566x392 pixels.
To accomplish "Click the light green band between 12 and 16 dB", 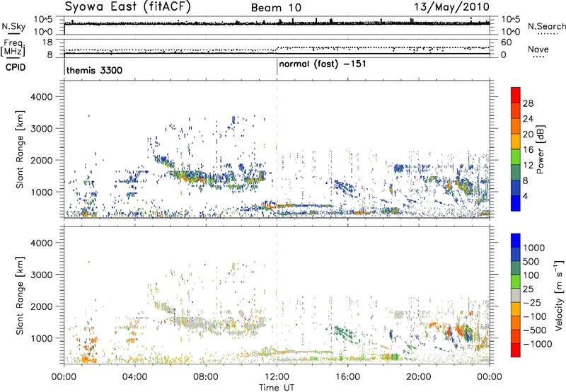I will 516,157.
